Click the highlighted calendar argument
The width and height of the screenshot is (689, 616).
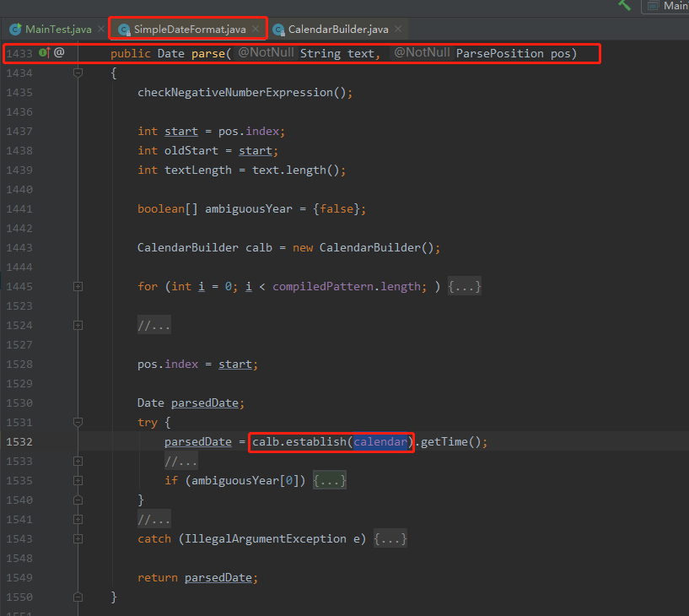380,442
